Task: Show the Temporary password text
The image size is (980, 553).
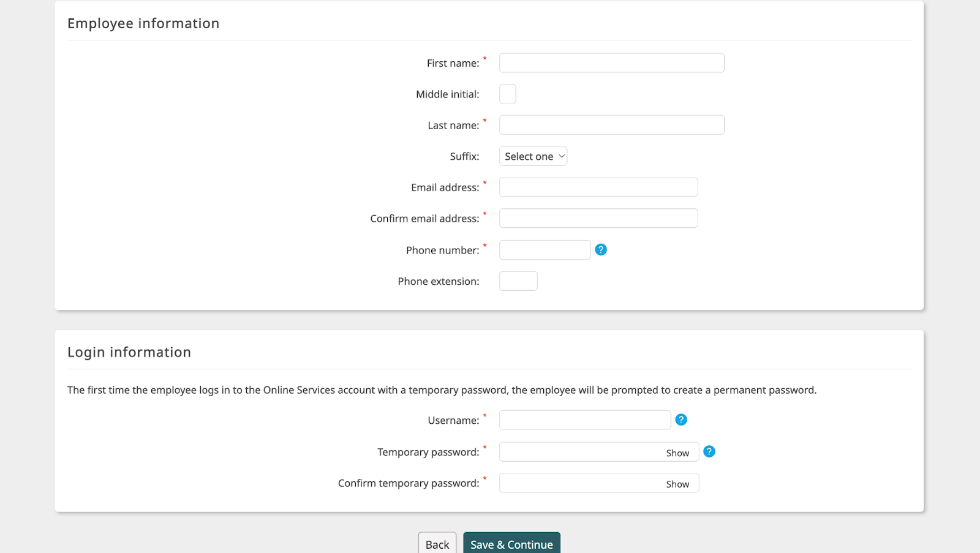Action: (677, 453)
